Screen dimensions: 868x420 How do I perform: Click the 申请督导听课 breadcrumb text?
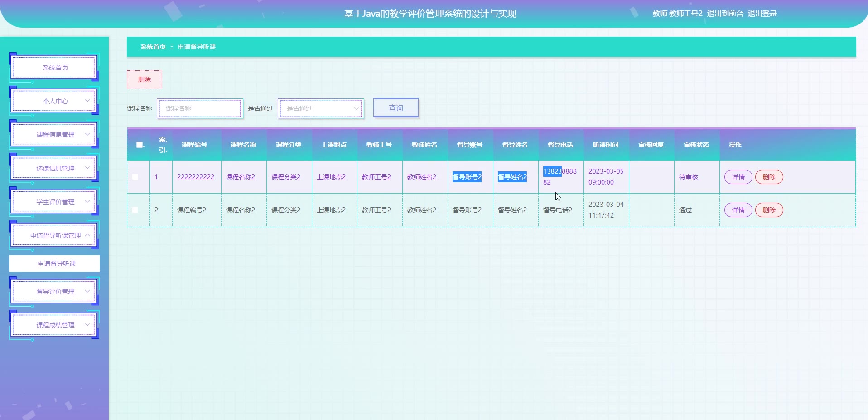point(197,47)
